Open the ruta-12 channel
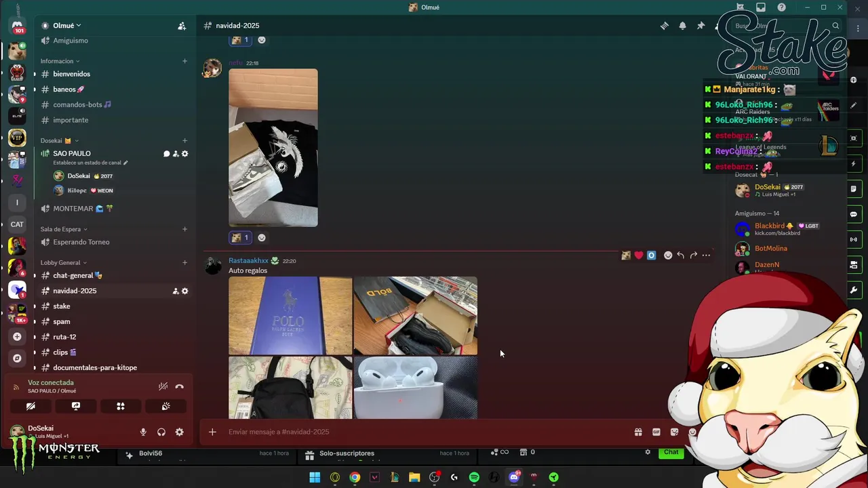The image size is (868, 488). pos(64,337)
